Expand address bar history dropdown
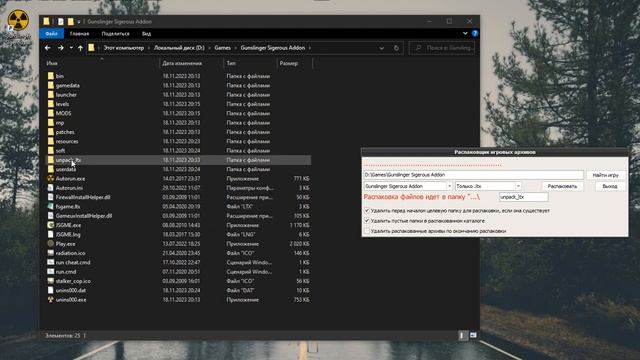 381,48
